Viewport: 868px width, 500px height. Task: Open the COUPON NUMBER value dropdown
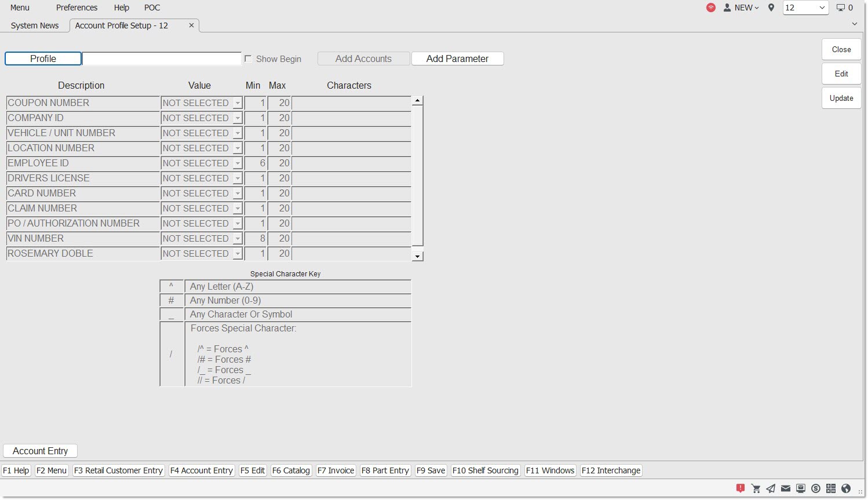(x=237, y=103)
